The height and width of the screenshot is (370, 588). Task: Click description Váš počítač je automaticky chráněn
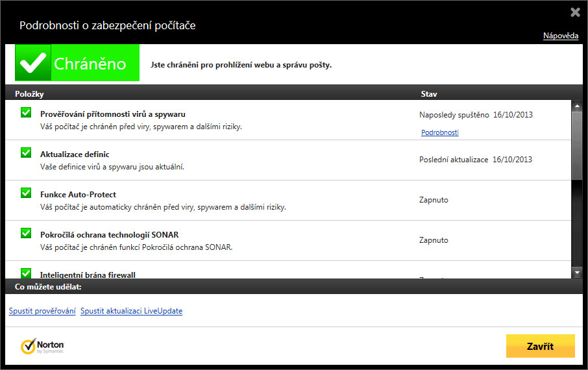[x=163, y=207]
